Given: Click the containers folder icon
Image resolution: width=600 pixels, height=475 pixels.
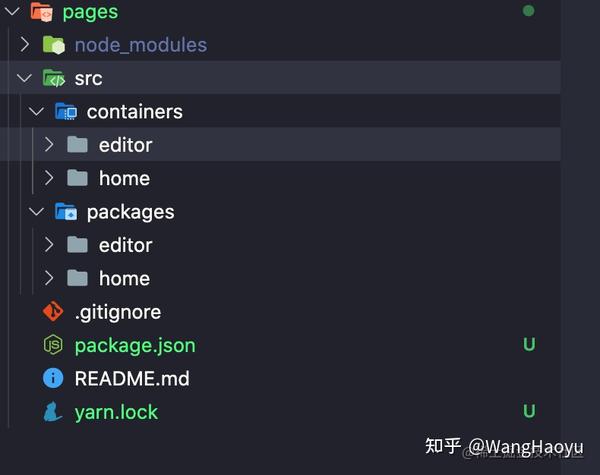Looking at the screenshot, I should click(66, 111).
